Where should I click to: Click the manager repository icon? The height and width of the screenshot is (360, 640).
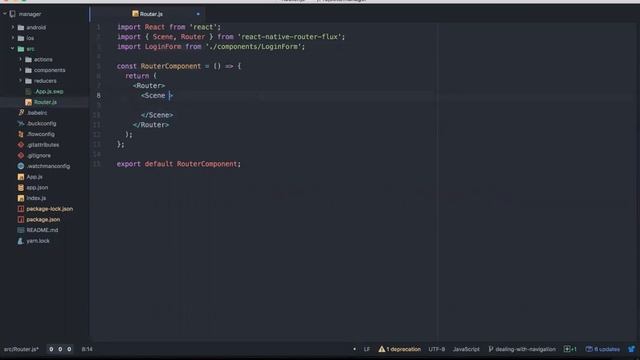coord(13,14)
